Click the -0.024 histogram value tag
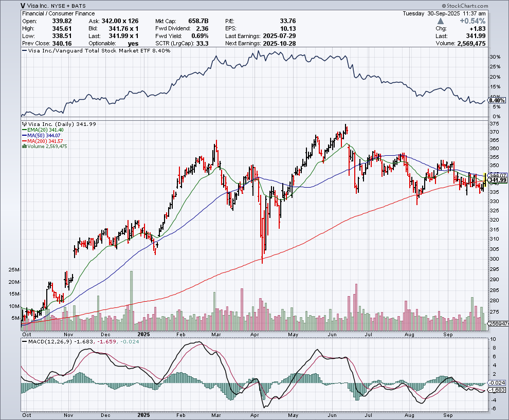 [x=497, y=382]
